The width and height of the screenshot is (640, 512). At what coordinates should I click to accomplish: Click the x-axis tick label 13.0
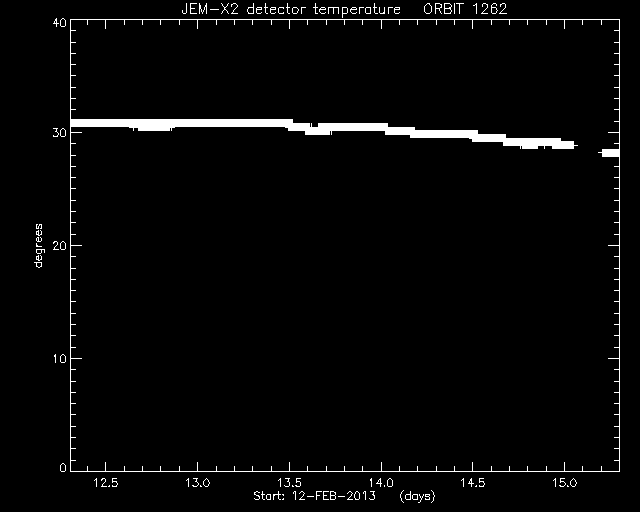198,483
